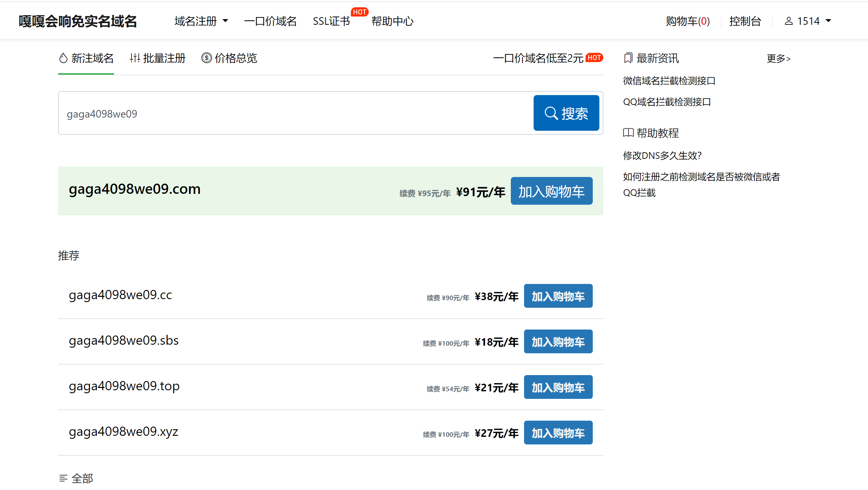Image resolution: width=868 pixels, height=490 pixels.
Task: Click the list icon beside 全部
Action: pos(63,478)
